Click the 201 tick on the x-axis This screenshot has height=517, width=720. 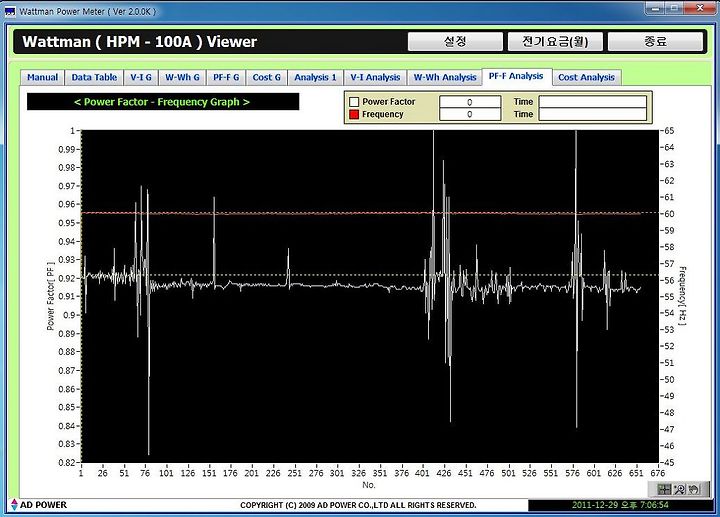click(x=252, y=473)
